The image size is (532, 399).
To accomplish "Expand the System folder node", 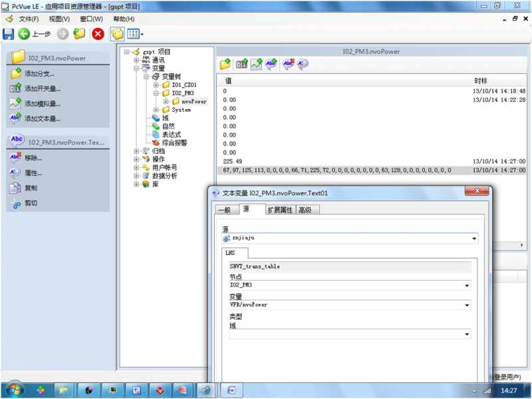I will tap(156, 110).
